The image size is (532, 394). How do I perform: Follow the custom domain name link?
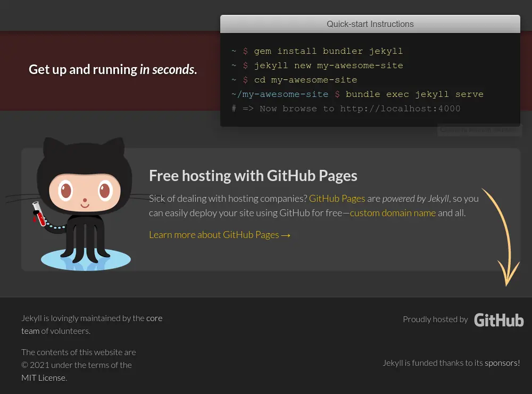coord(393,213)
